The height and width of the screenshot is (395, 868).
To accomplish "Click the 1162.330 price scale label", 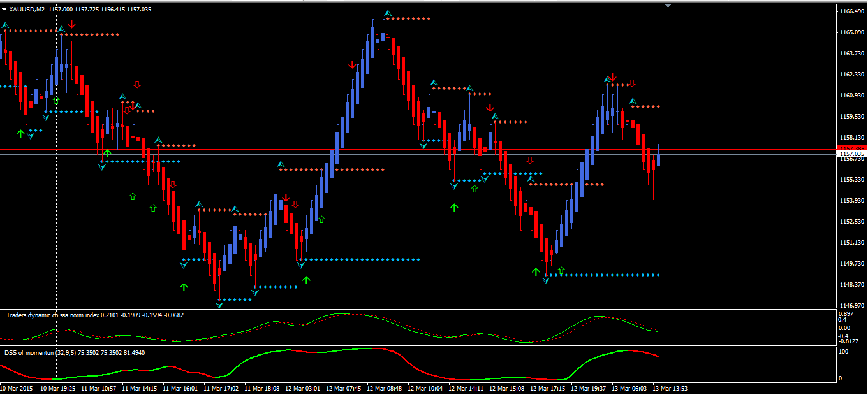I will (x=852, y=75).
